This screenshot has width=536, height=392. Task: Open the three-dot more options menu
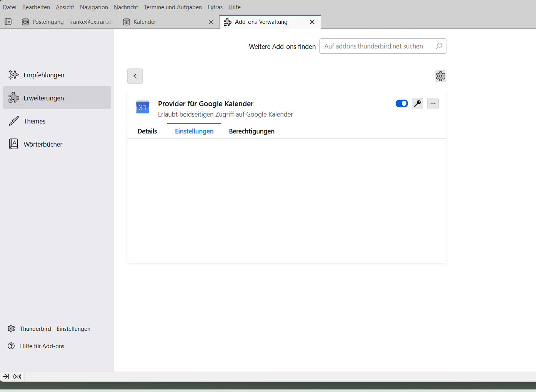point(433,103)
